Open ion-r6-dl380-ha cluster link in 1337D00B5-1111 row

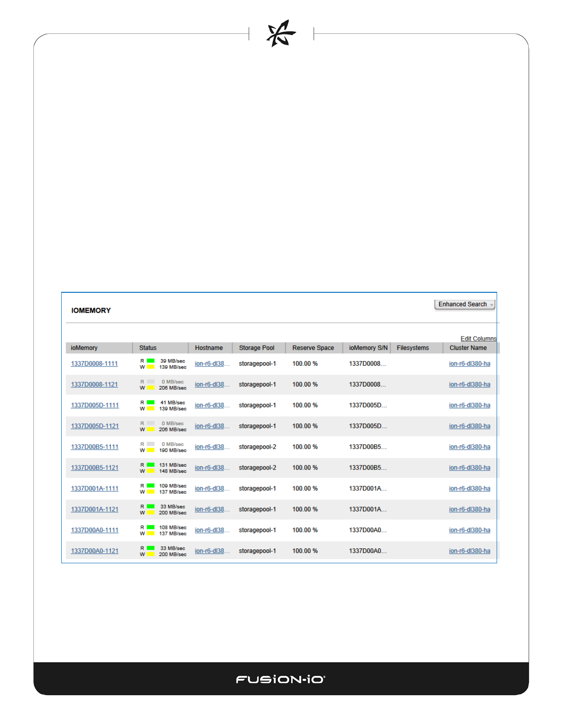tap(469, 447)
